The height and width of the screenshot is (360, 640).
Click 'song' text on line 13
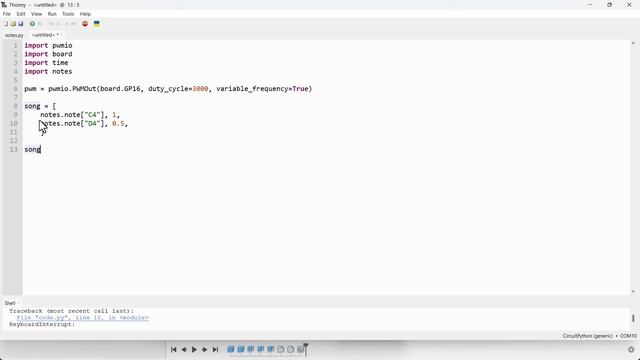(x=32, y=149)
